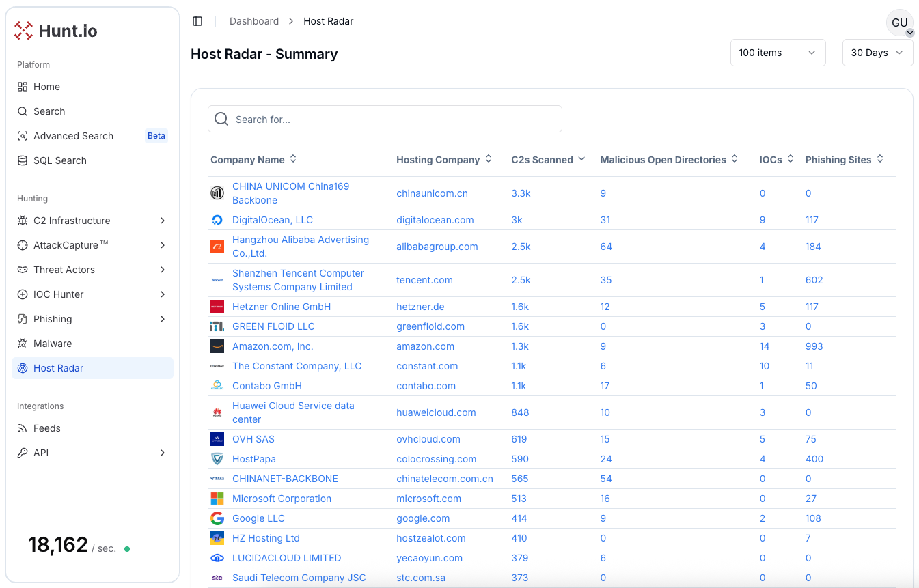The image size is (919, 588).
Task: Open the Advanced Search menu item
Action: pos(92,136)
